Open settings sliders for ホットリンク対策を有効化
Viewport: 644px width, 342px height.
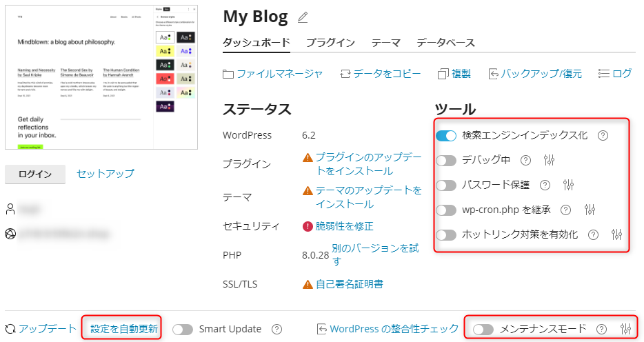coord(616,234)
